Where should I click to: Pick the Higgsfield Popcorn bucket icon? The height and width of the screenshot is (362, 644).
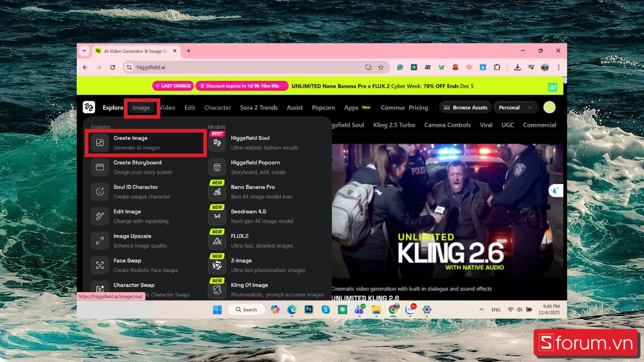(217, 167)
